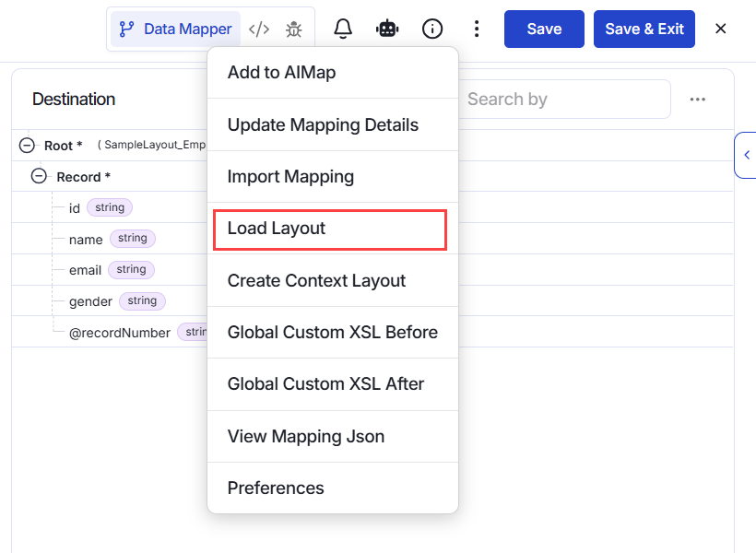Open notifications bell icon

point(343,29)
